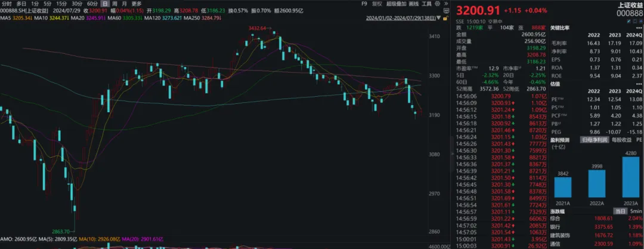Image resolution: width=644 pixels, height=249 pixels.
Task: Select the 15分 timeframe
Action: click(x=61, y=4)
